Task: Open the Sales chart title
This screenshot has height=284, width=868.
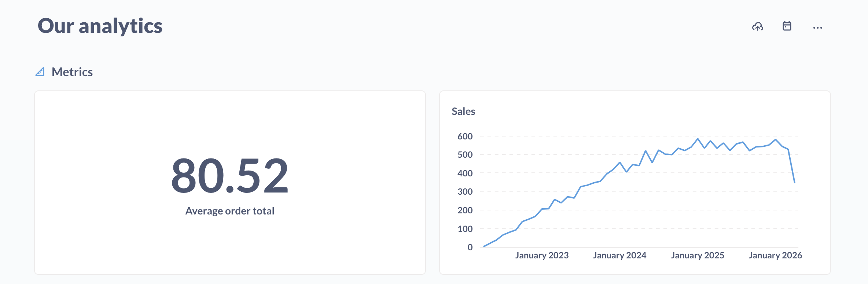Action: 463,112
